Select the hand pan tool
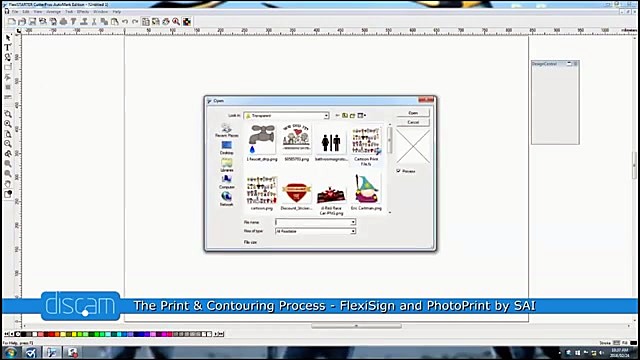The image size is (640, 360). pos(8,184)
